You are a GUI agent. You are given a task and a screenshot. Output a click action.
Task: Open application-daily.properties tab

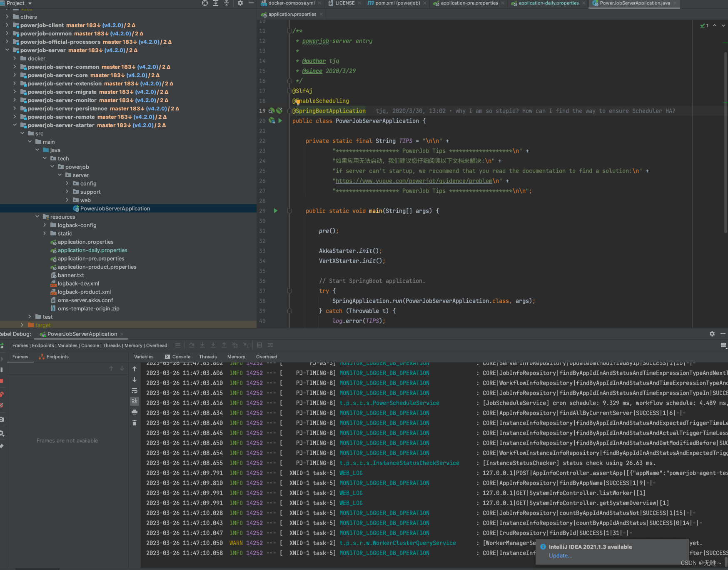[x=548, y=3]
